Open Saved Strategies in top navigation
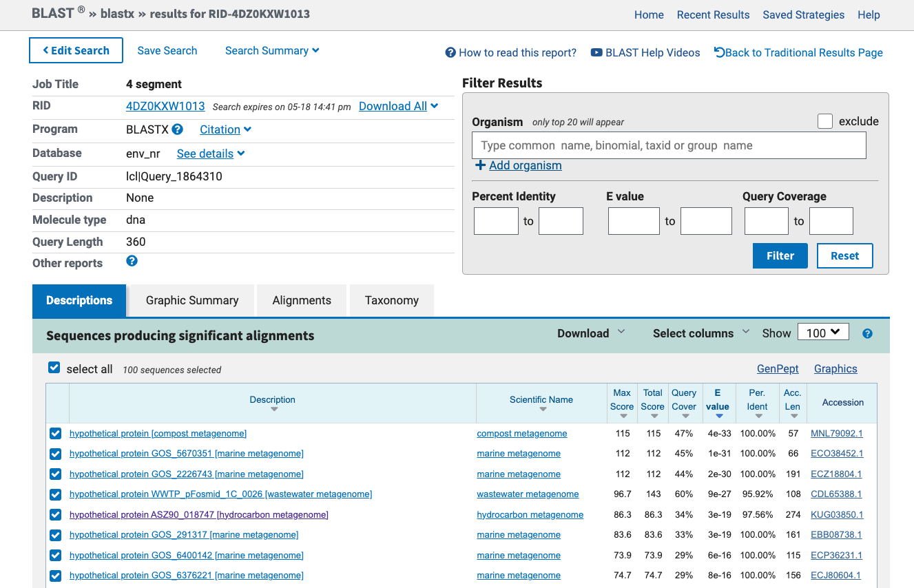 (x=803, y=14)
